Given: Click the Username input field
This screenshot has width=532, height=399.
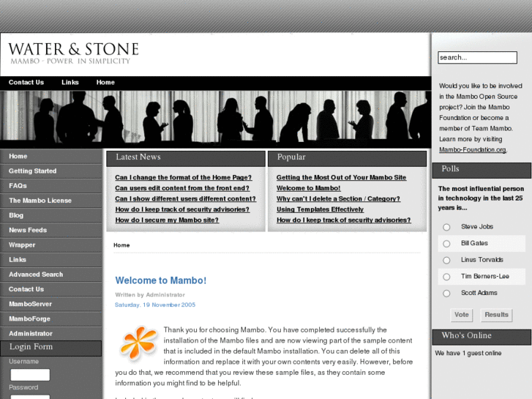Looking at the screenshot, I should tap(30, 375).
